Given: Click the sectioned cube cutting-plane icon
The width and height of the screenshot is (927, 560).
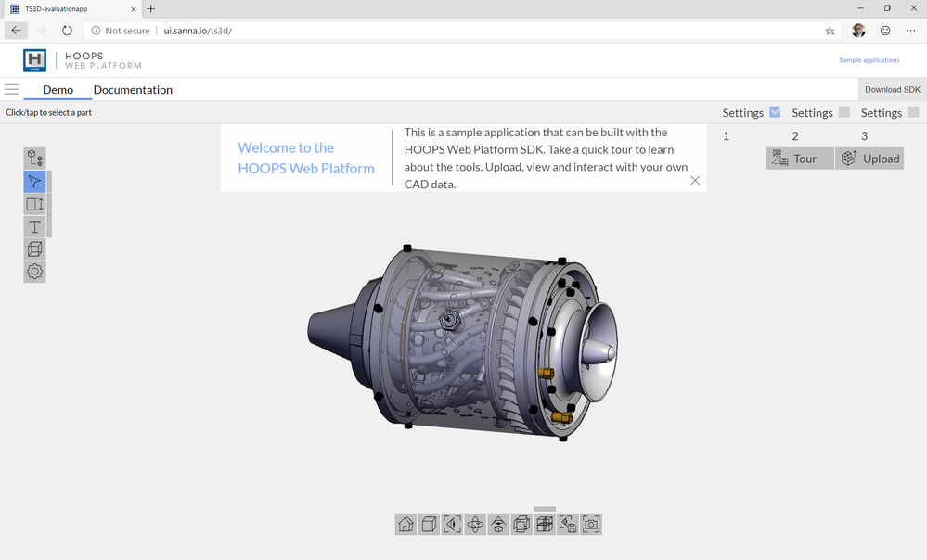Looking at the screenshot, I should (545, 524).
